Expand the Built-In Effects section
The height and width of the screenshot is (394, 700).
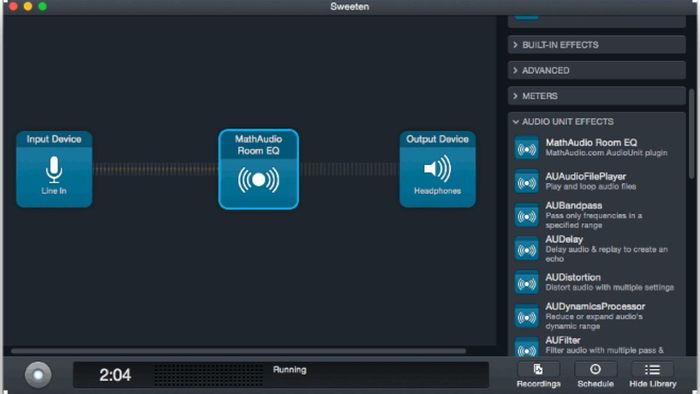tap(596, 45)
